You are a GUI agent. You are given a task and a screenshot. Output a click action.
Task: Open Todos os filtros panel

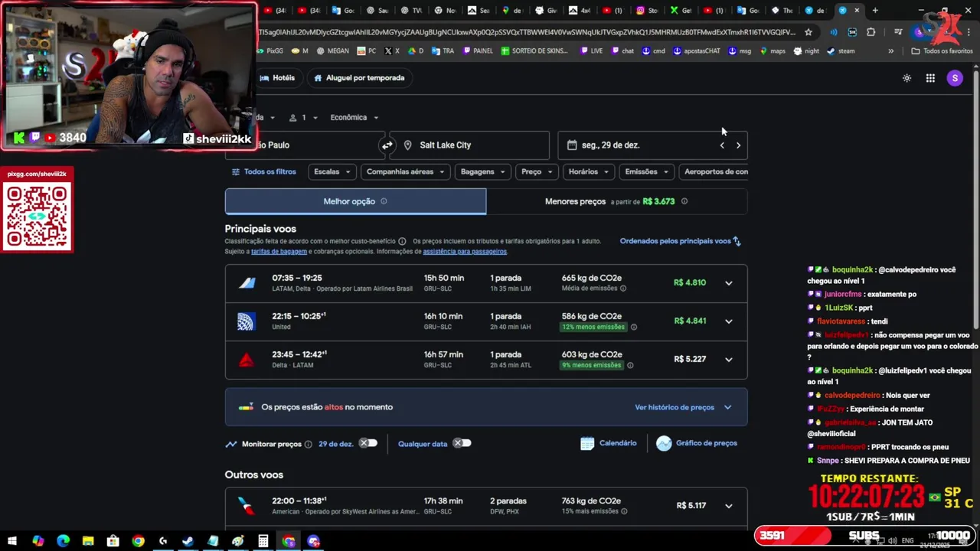[263, 171]
